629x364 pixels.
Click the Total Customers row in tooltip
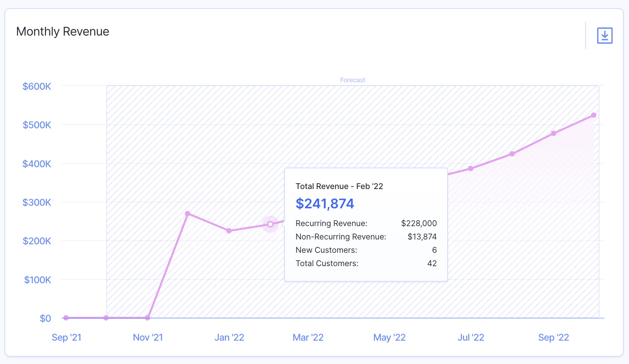click(366, 263)
